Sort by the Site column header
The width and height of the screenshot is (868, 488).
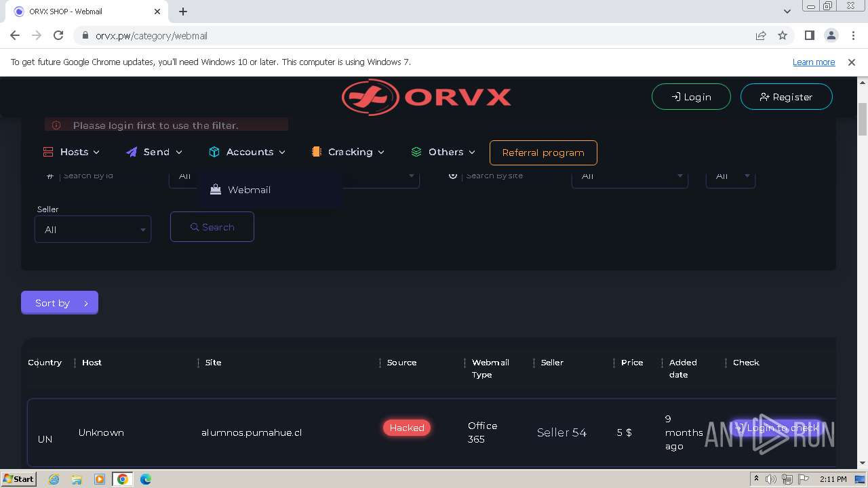pos(213,363)
